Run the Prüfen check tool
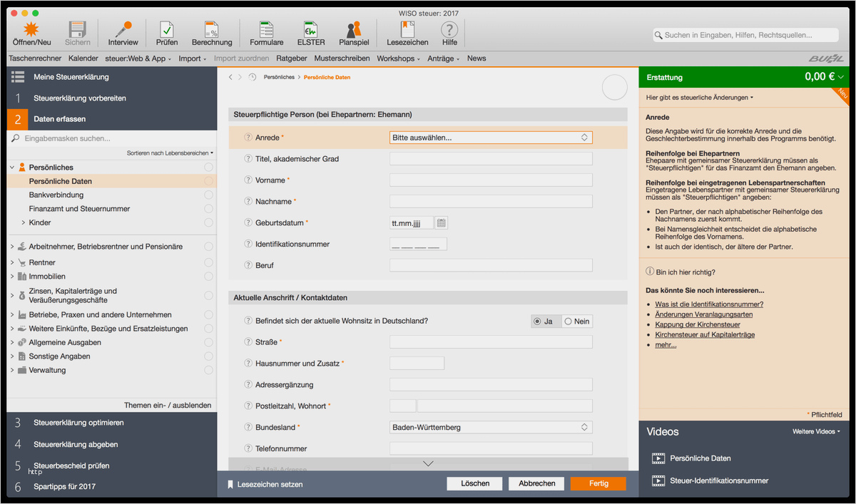This screenshot has height=504, width=856. click(167, 29)
